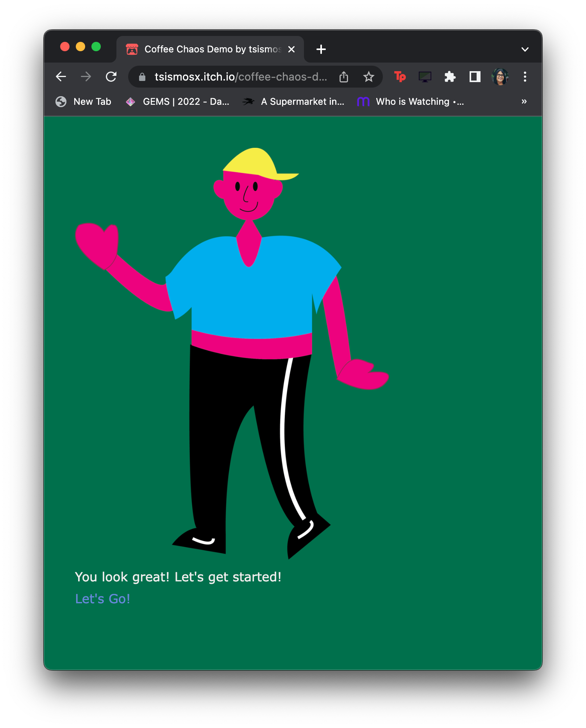The image size is (586, 728).
Task: Expand the tab search chevron
Action: coord(525,49)
